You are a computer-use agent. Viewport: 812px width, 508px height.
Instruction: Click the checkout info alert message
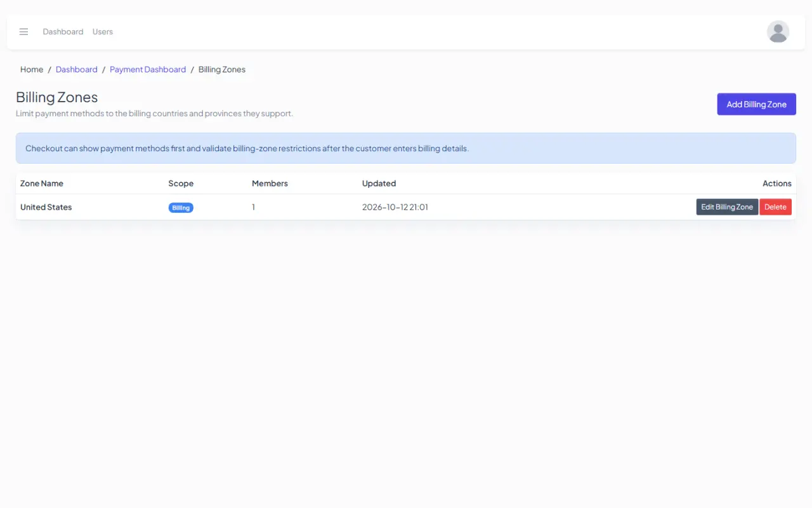pos(406,148)
